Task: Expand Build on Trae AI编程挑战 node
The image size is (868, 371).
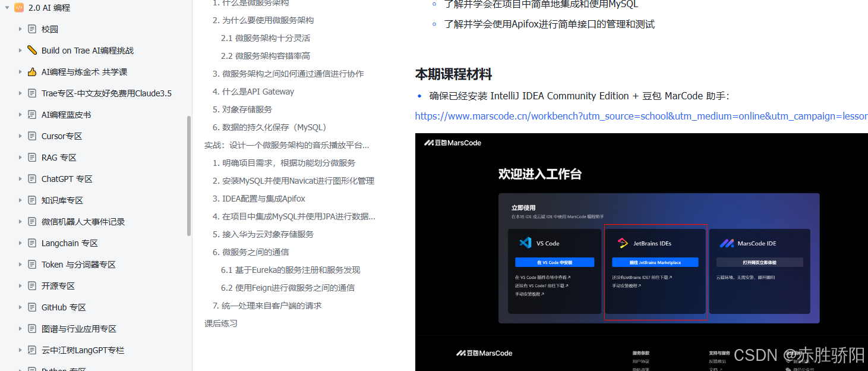Action: pos(20,51)
